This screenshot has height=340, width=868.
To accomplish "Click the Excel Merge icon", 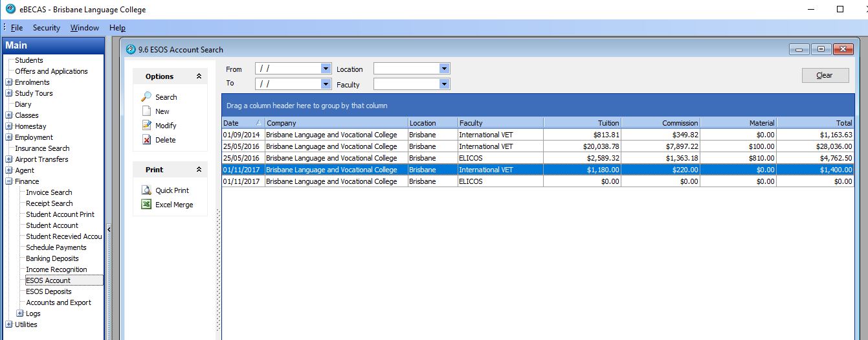I will tap(146, 205).
